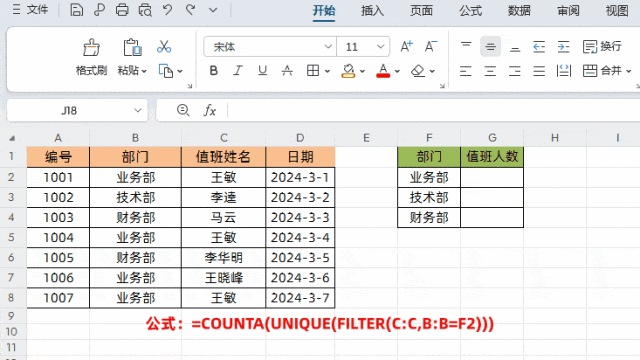
Task: Toggle italic formatting
Action: pyautogui.click(x=238, y=71)
